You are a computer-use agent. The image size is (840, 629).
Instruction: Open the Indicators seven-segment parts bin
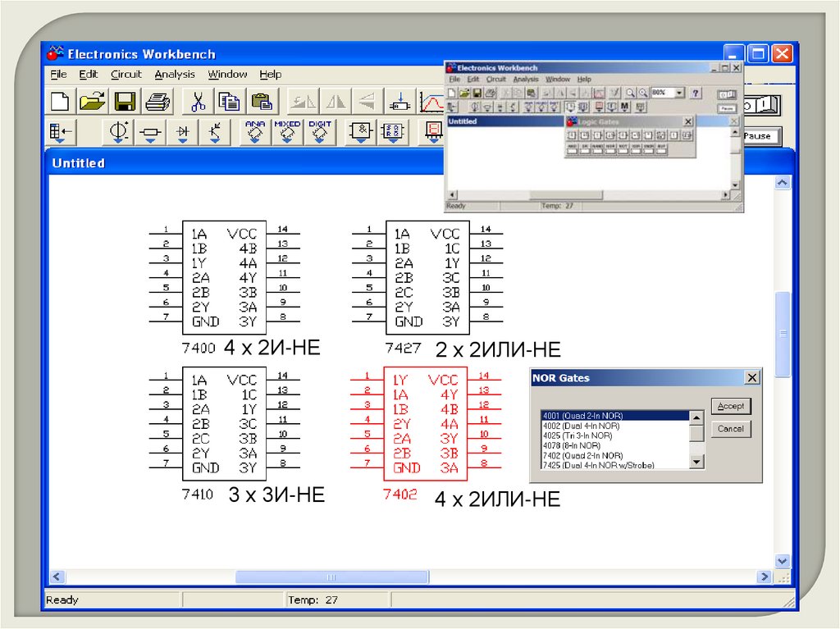433,132
